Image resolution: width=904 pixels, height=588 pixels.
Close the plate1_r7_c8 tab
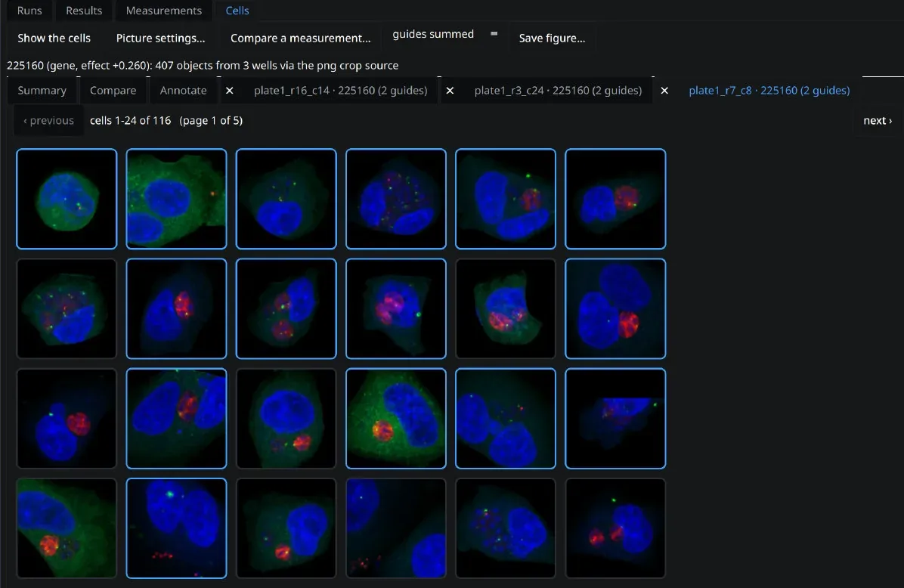pos(664,91)
